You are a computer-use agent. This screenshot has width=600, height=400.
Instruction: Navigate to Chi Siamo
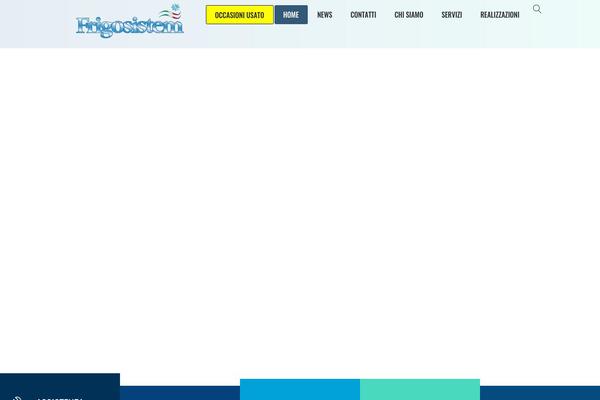(409, 15)
